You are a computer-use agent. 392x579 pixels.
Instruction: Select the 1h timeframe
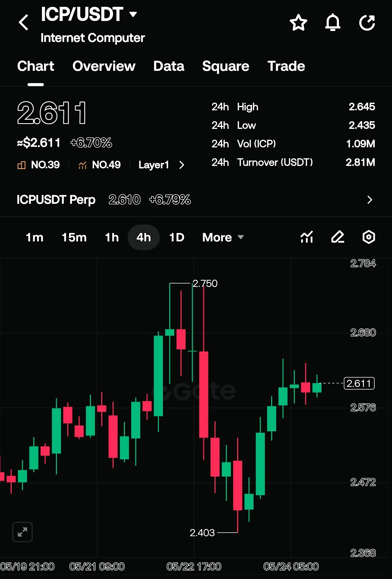112,237
